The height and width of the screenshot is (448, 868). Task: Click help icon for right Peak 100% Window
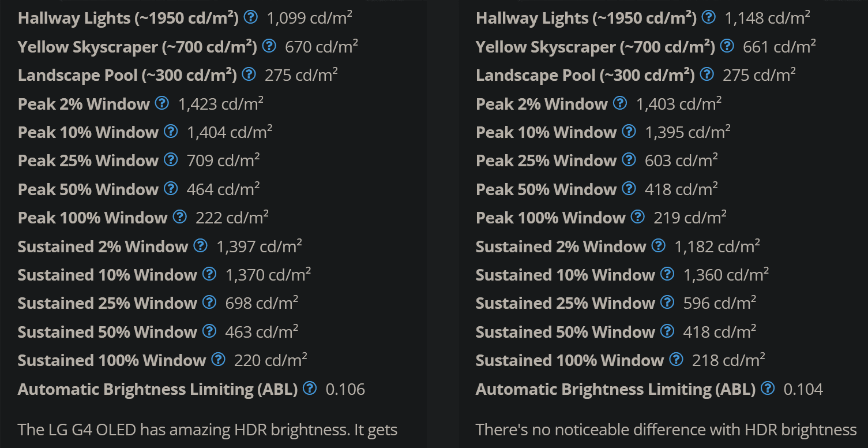tap(637, 217)
